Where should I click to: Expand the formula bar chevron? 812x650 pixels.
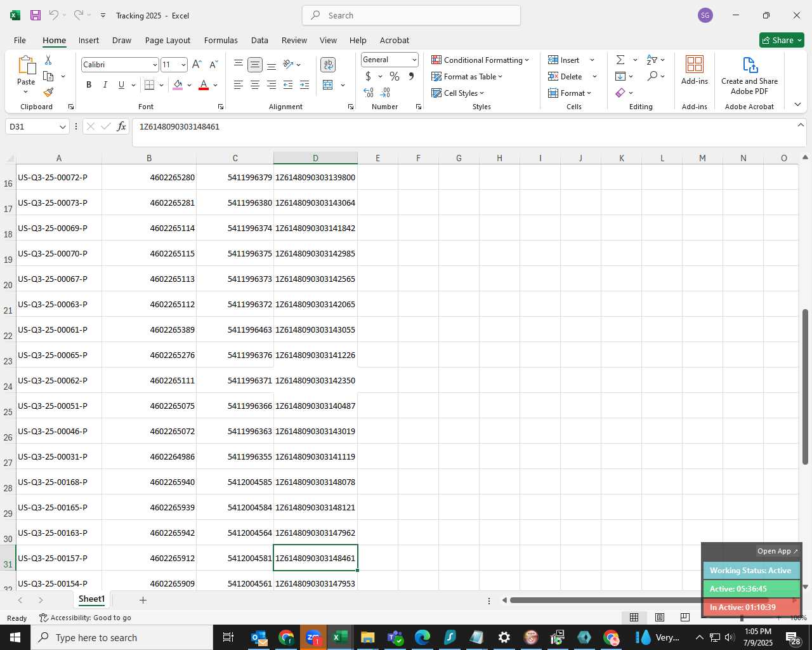pos(801,125)
